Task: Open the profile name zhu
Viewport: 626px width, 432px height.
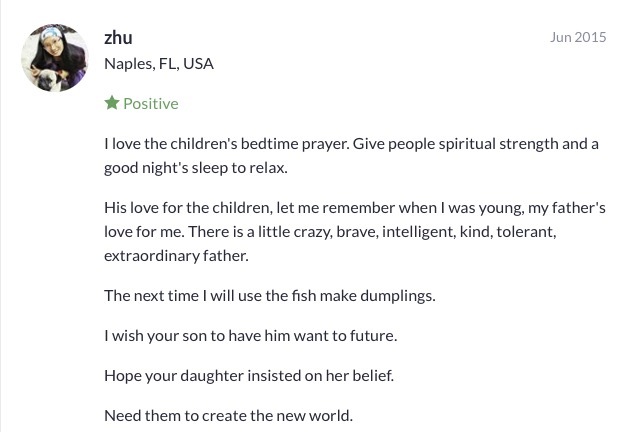Action: pyautogui.click(x=118, y=38)
